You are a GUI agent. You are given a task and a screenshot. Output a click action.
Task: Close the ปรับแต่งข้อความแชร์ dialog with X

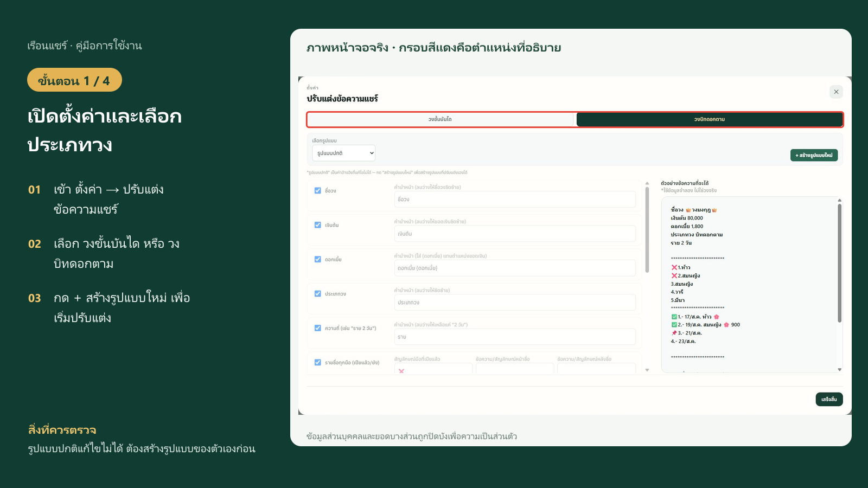tap(836, 92)
